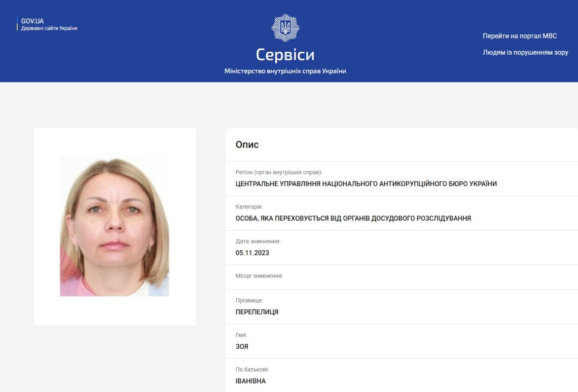Click the first name value 'ЗОЯ'
The height and width of the screenshot is (392, 578).
point(242,347)
